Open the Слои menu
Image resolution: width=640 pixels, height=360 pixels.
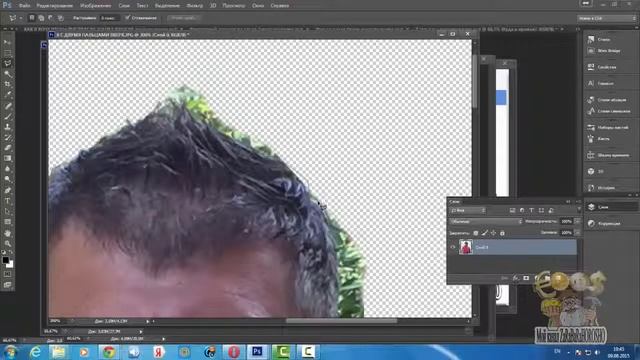coord(124,6)
